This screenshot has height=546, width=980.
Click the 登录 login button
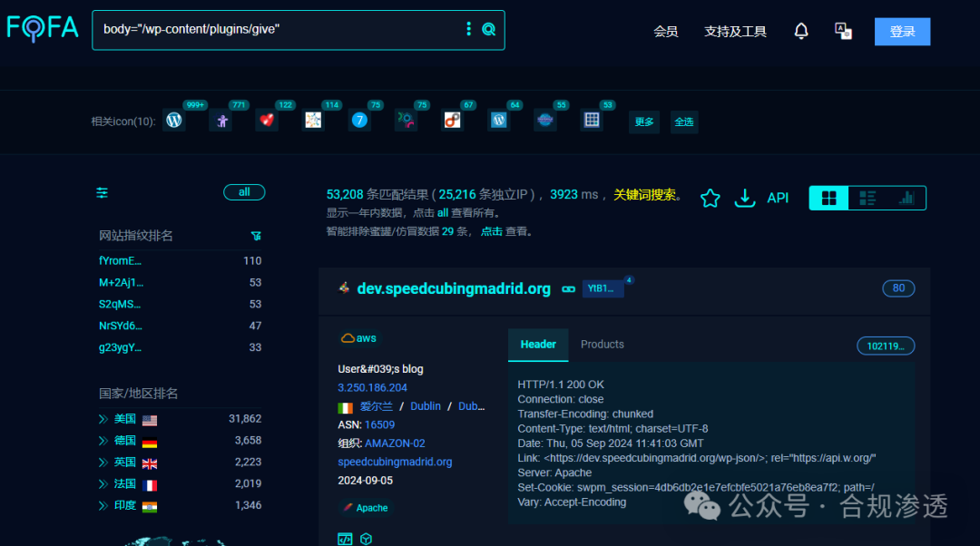[x=902, y=31]
